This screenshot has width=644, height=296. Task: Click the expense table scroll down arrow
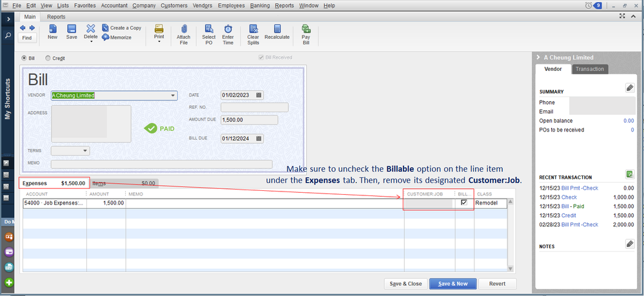(x=511, y=269)
